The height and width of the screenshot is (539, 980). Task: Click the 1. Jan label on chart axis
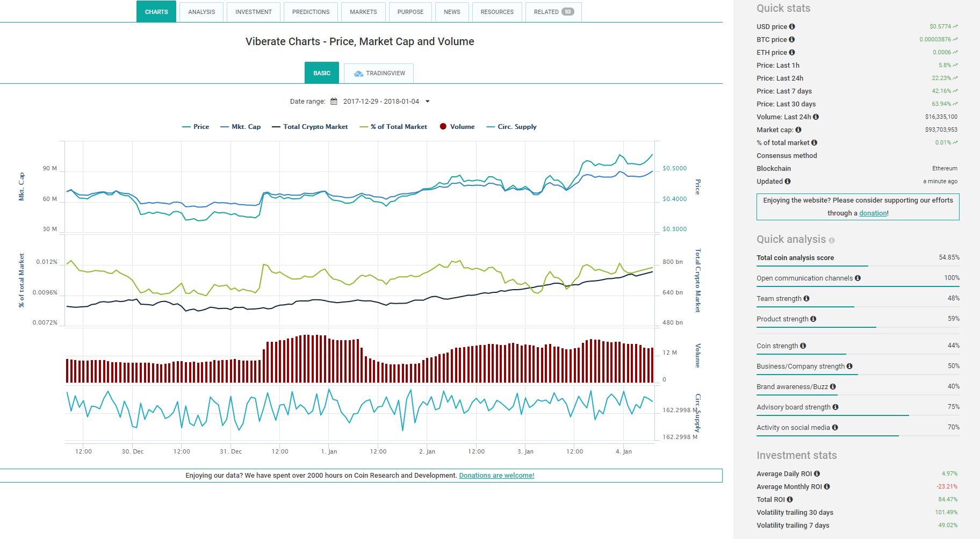329,451
